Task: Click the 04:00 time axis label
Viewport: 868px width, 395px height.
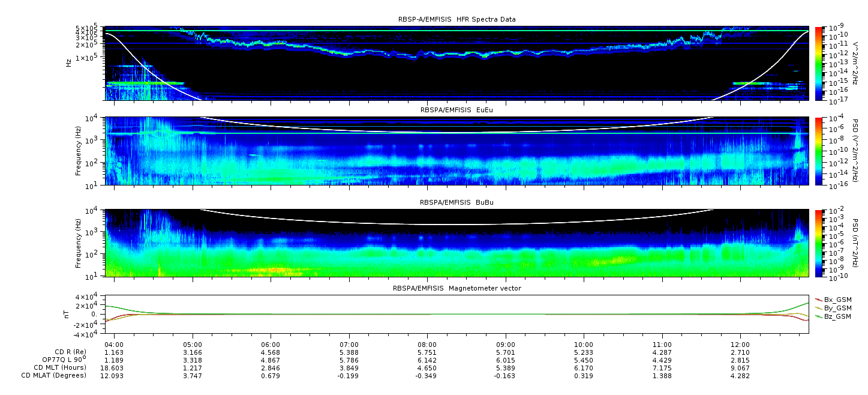Action: (114, 345)
